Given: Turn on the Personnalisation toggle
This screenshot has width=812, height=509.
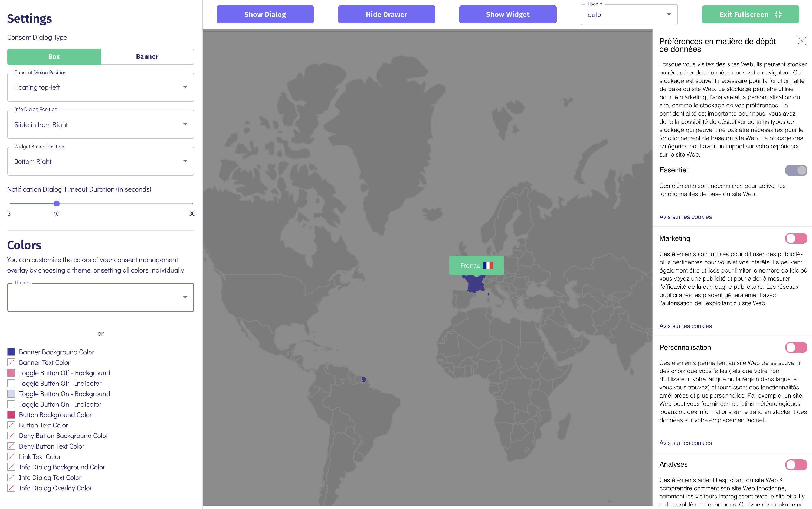Looking at the screenshot, I should 796,347.
